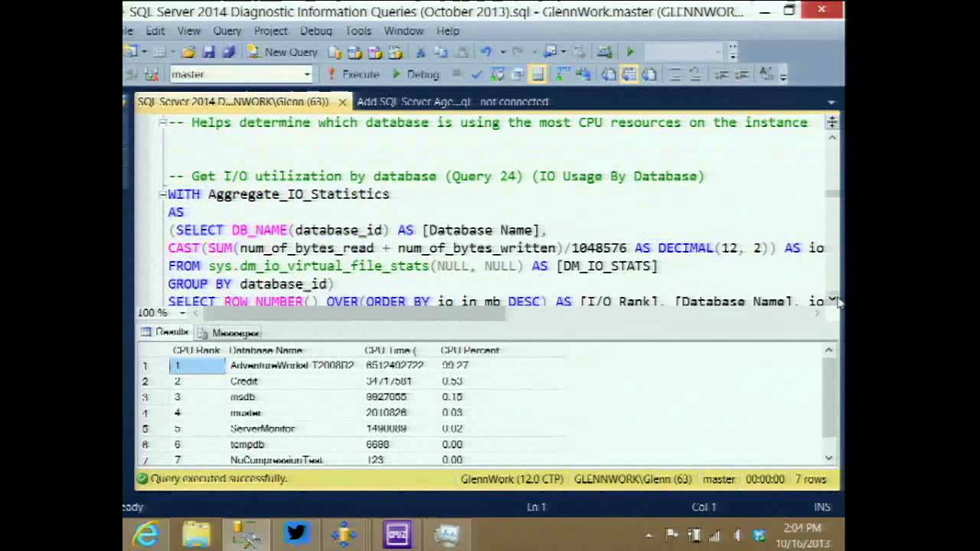
Task: Comment out the selected lines
Action: pos(675,74)
